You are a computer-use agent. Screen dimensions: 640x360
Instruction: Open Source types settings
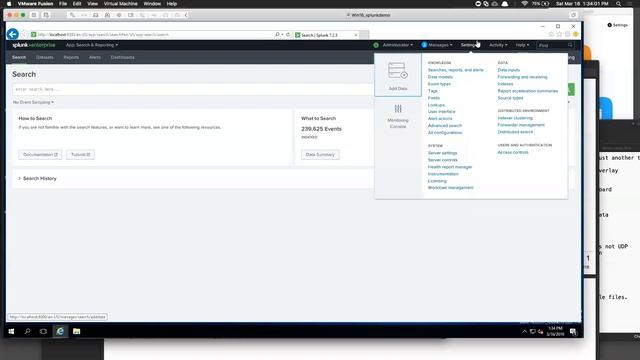pyautogui.click(x=510, y=98)
